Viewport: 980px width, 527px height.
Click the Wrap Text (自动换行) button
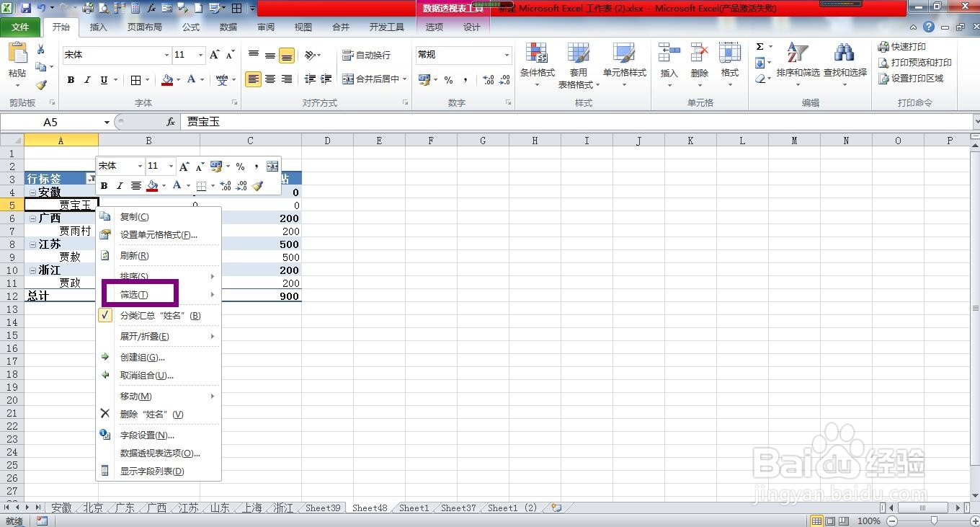[366, 55]
